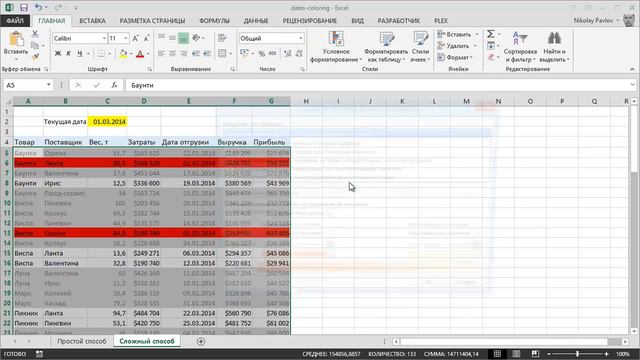Open the font size 11 dropdown
Screen dimensions: 640x360
click(x=125, y=38)
